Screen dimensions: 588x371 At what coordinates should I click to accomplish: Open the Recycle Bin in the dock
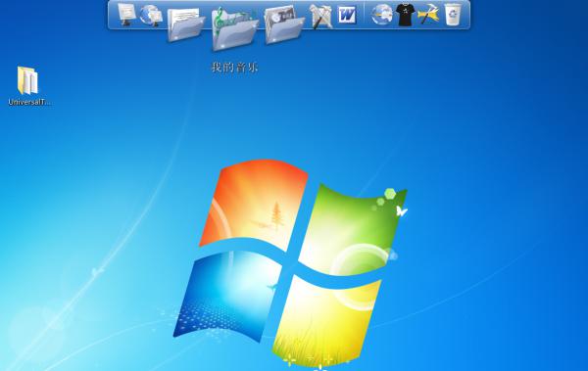pyautogui.click(x=453, y=15)
